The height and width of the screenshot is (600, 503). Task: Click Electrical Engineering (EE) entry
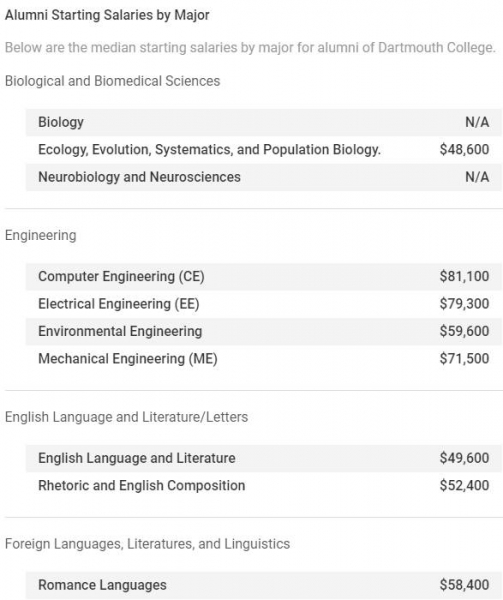click(x=264, y=304)
